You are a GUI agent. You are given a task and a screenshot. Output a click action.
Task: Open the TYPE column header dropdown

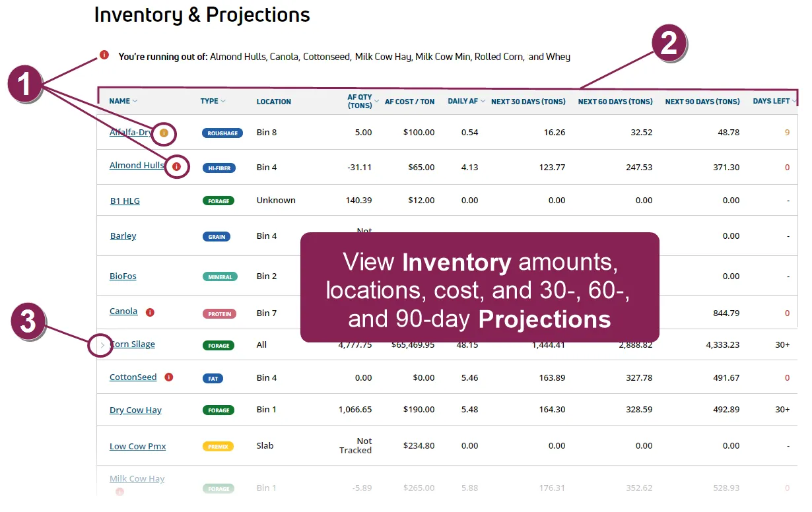213,101
